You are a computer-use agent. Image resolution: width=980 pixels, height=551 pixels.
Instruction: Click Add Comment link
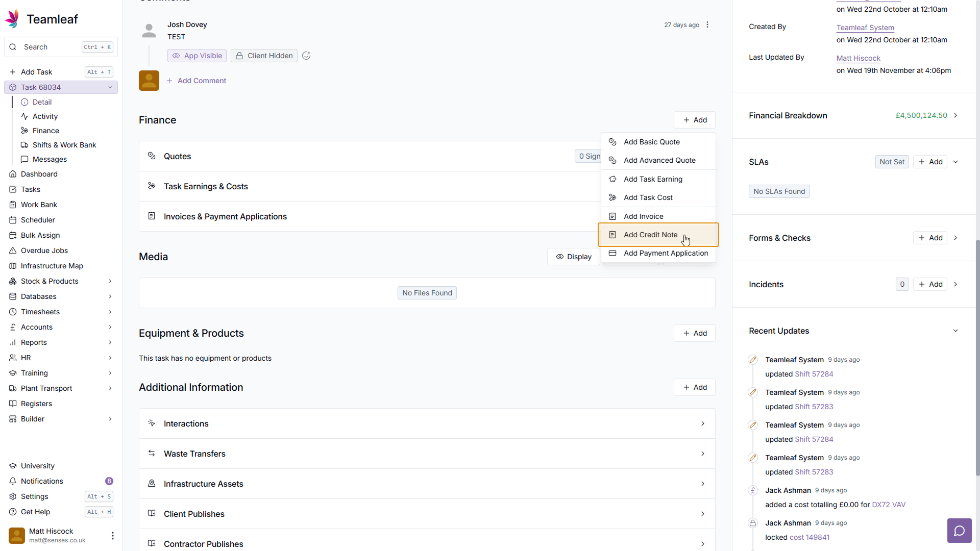[x=202, y=81]
